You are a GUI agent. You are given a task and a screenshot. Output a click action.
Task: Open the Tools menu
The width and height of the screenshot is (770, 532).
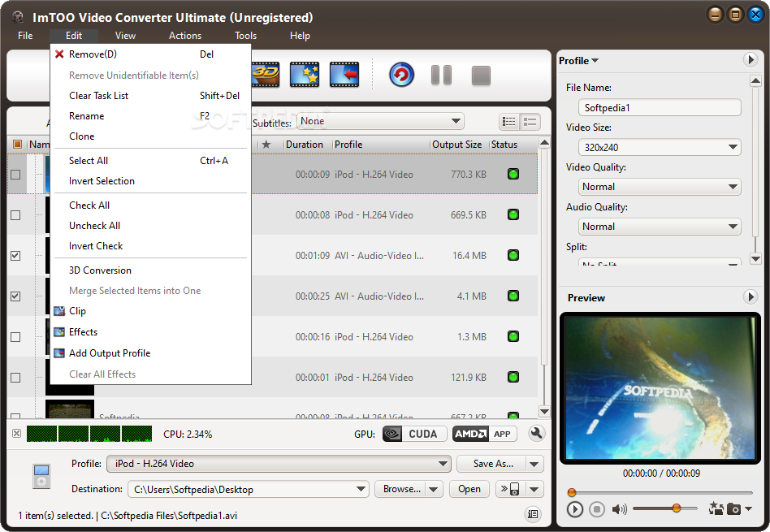(245, 36)
